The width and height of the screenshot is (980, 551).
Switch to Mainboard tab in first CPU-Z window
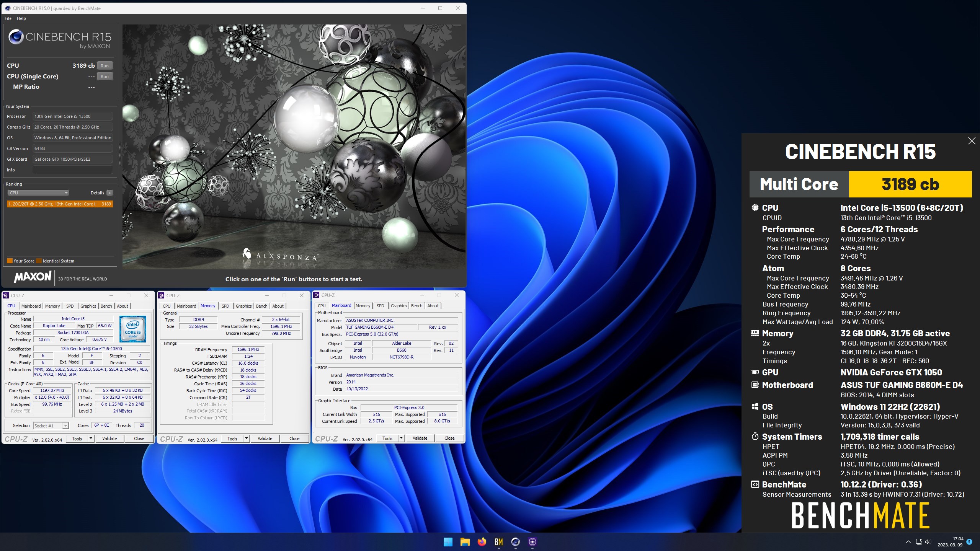point(31,306)
